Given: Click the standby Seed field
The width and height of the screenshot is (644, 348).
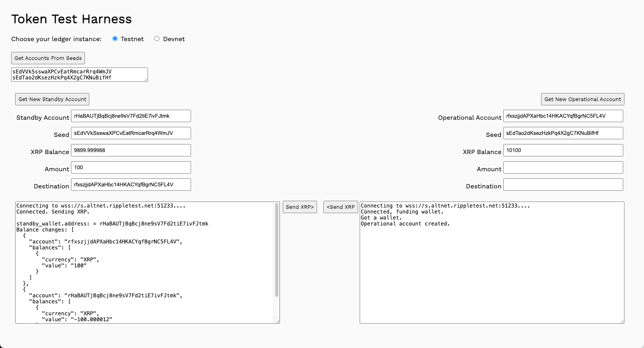Looking at the screenshot, I should tap(131, 133).
